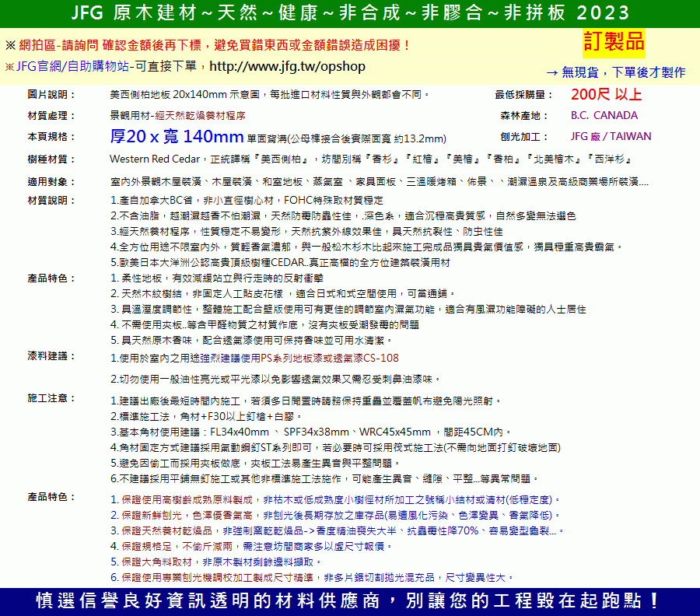Click the label 材質處理
The width and height of the screenshot is (700, 616).
[x=51, y=116]
